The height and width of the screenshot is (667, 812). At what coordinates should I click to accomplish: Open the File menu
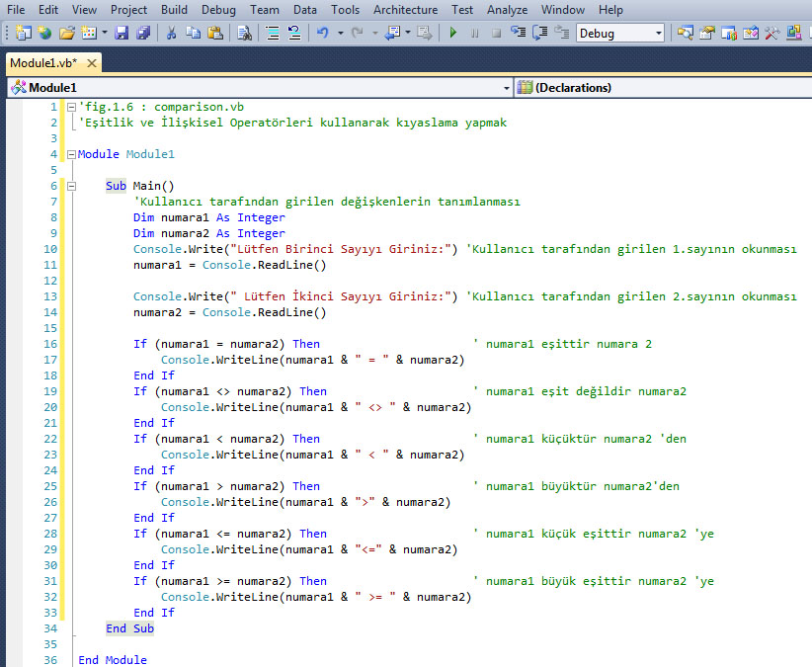click(16, 10)
